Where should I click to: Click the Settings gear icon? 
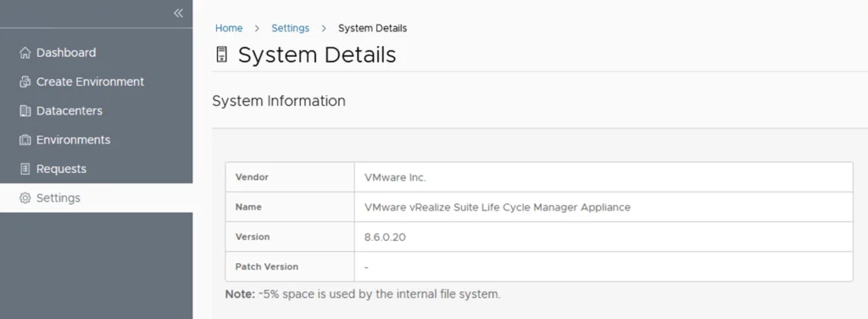[25, 198]
